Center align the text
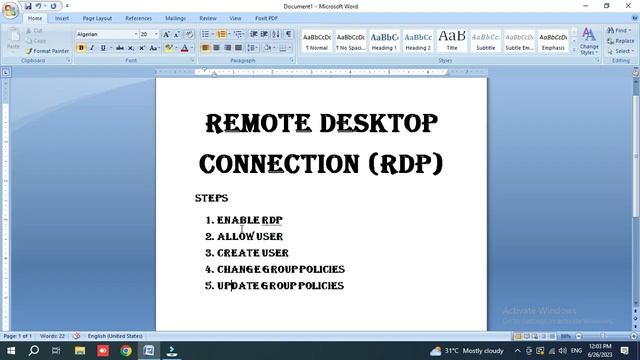This screenshot has height=360, width=640. (x=216, y=48)
